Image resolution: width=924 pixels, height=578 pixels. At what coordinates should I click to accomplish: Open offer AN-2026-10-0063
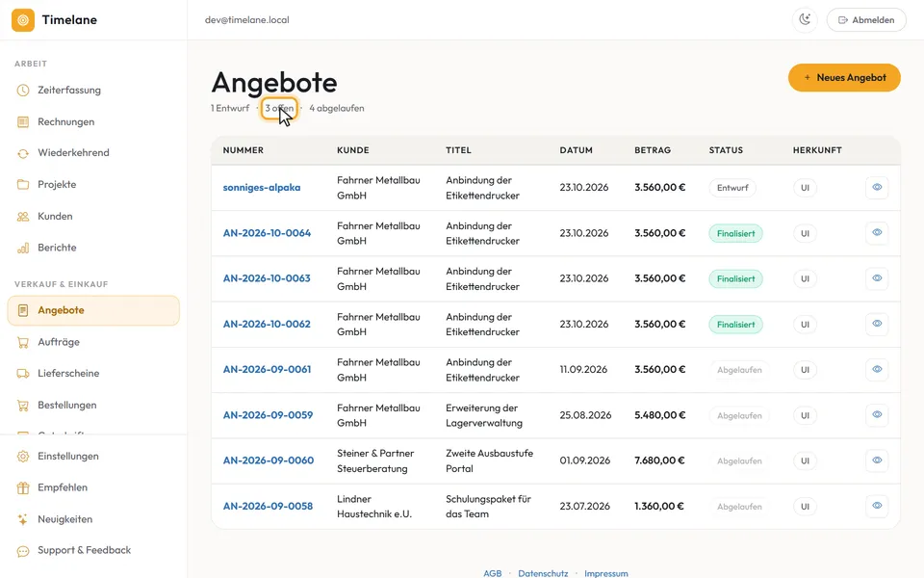(267, 278)
